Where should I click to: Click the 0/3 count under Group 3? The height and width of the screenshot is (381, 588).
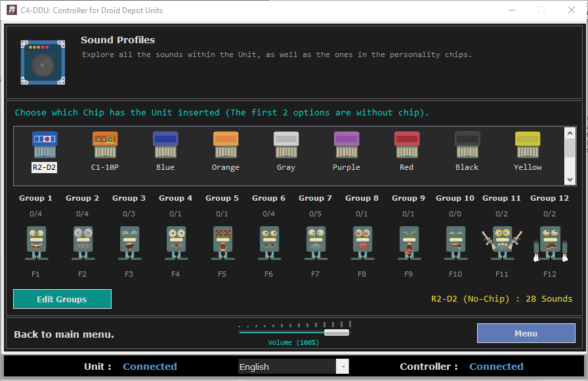tap(129, 214)
